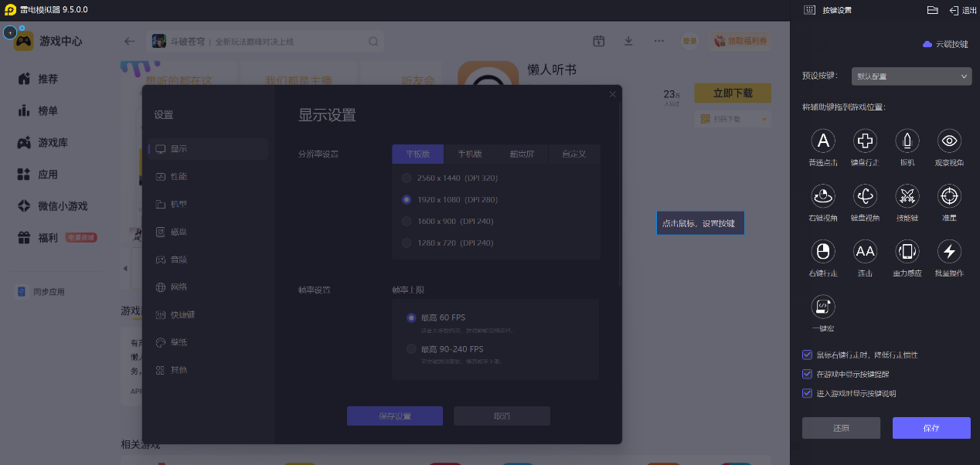Select the 一键宏 macro script icon
The height and width of the screenshot is (465, 980).
[x=823, y=307]
